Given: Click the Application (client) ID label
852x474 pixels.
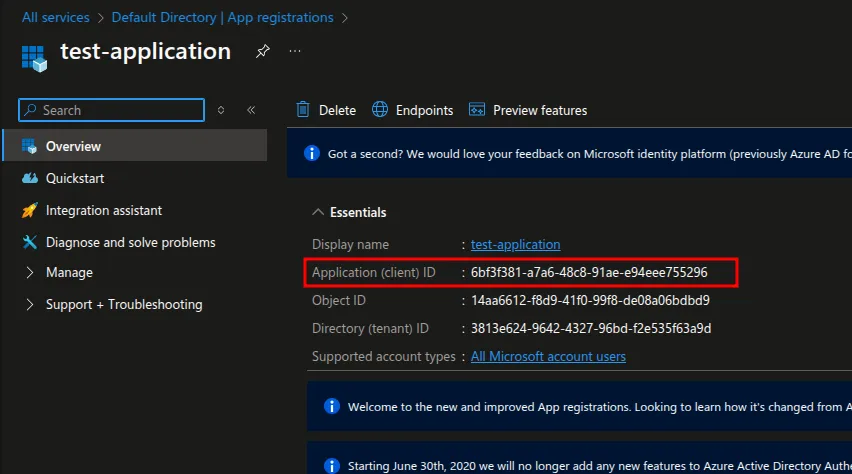Looking at the screenshot, I should [374, 272].
